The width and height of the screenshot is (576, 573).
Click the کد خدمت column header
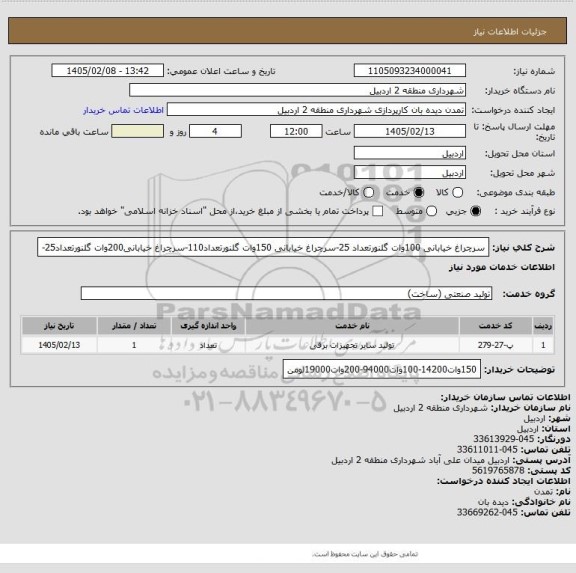(495, 326)
